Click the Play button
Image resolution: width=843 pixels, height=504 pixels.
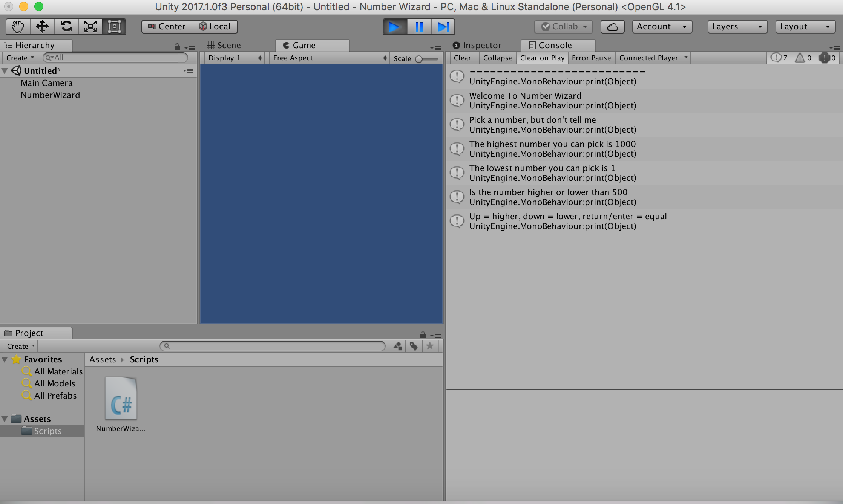pyautogui.click(x=395, y=27)
